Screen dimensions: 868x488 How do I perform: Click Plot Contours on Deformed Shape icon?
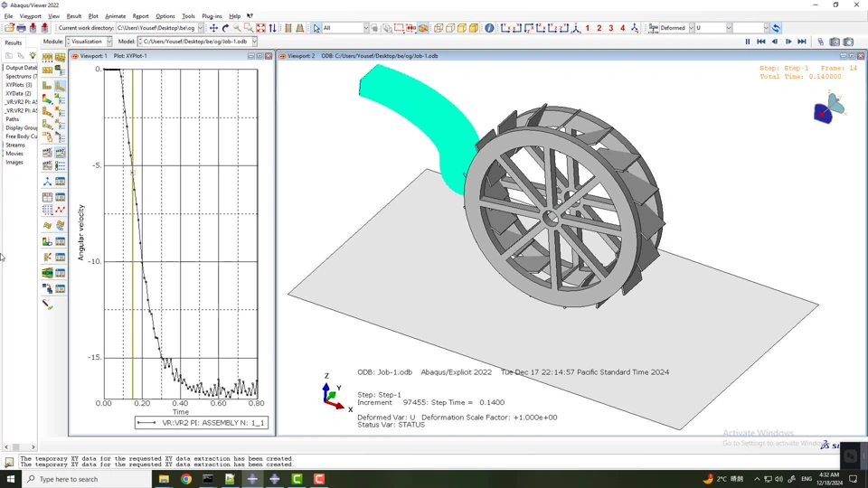pos(48,99)
